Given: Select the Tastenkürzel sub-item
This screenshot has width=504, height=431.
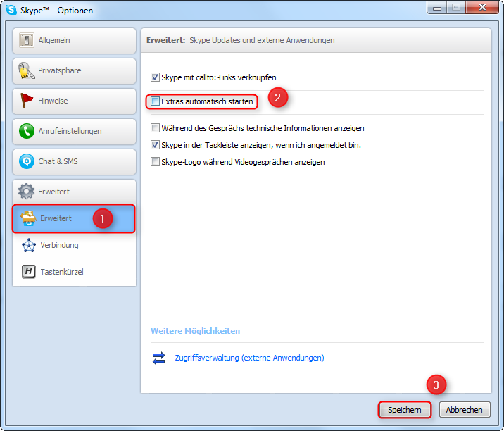Looking at the screenshot, I should (x=74, y=272).
